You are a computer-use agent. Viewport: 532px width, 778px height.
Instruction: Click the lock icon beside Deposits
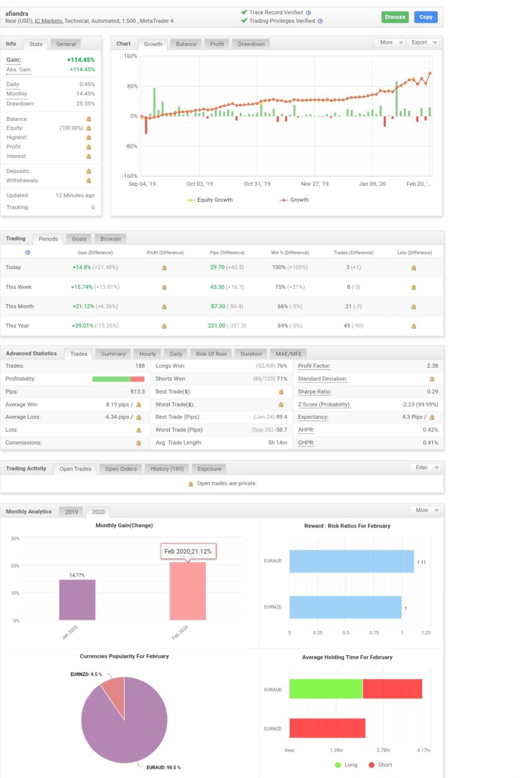pyautogui.click(x=89, y=171)
